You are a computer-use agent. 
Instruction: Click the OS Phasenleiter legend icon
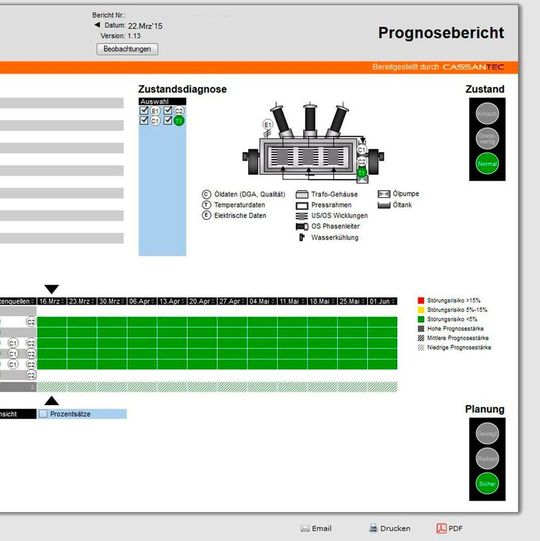point(302,227)
